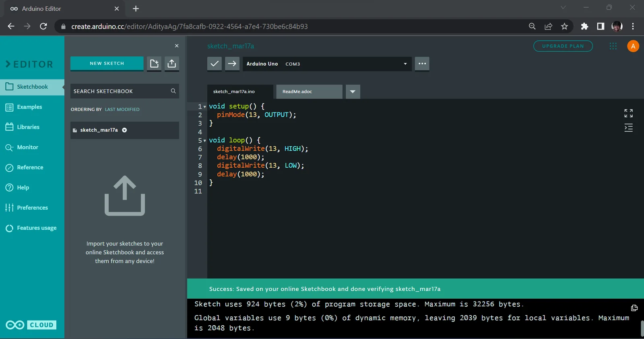The width and height of the screenshot is (644, 339).
Task: Click the browser reload button
Action: coord(43,26)
